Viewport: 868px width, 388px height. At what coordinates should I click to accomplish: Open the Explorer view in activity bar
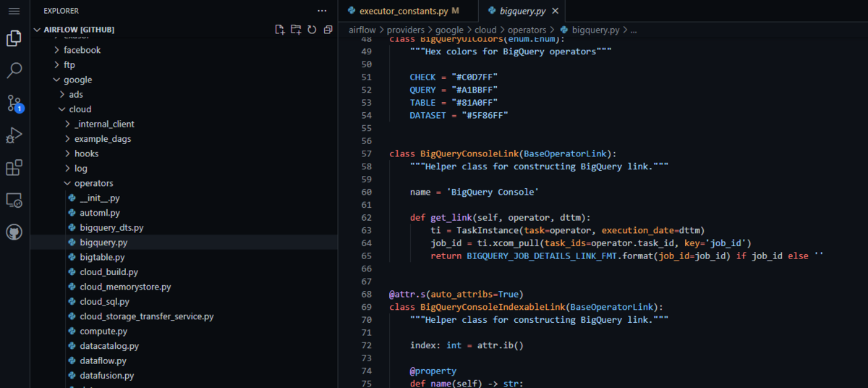click(14, 38)
